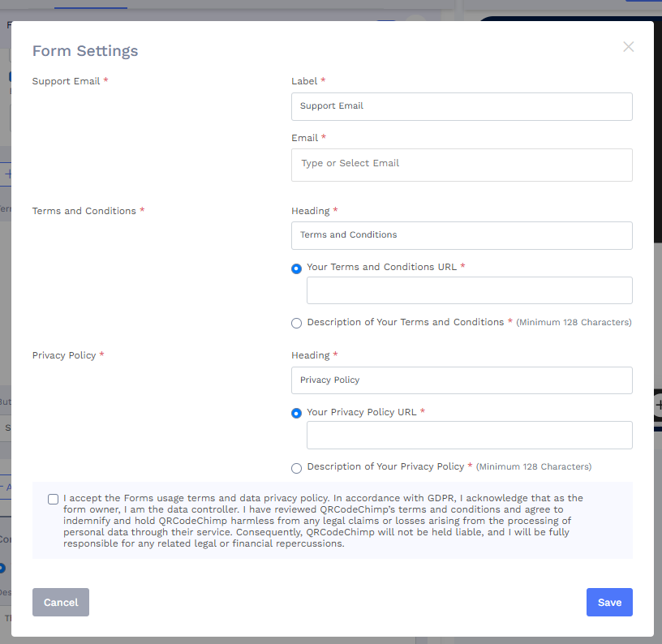Image resolution: width=662 pixels, height=644 pixels.
Task: Select the 'Description of Your Privacy Policy' option
Action: (296, 468)
